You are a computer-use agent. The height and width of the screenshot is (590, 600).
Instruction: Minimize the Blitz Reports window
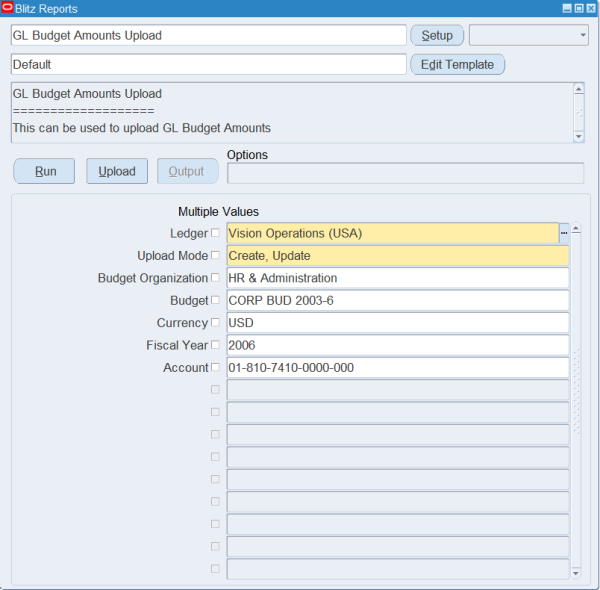pos(567,8)
